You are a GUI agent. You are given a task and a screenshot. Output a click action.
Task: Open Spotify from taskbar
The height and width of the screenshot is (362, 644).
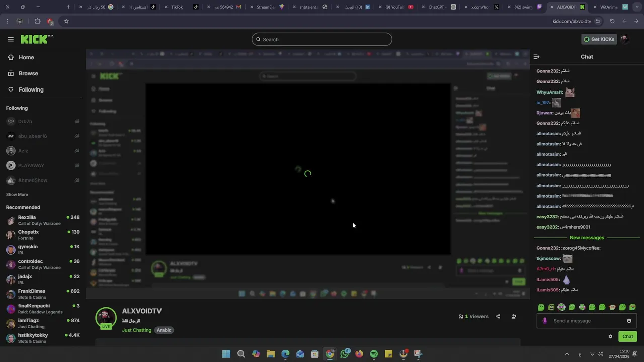point(374,354)
